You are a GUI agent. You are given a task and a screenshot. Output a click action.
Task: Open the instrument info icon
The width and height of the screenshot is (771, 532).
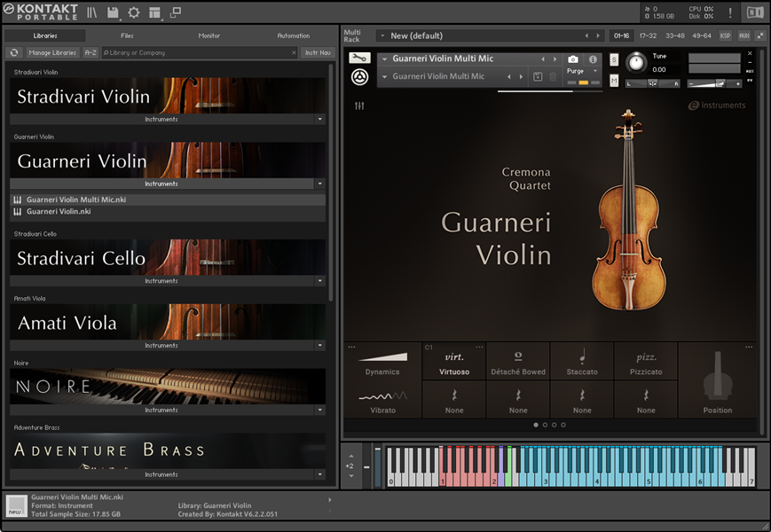click(593, 59)
